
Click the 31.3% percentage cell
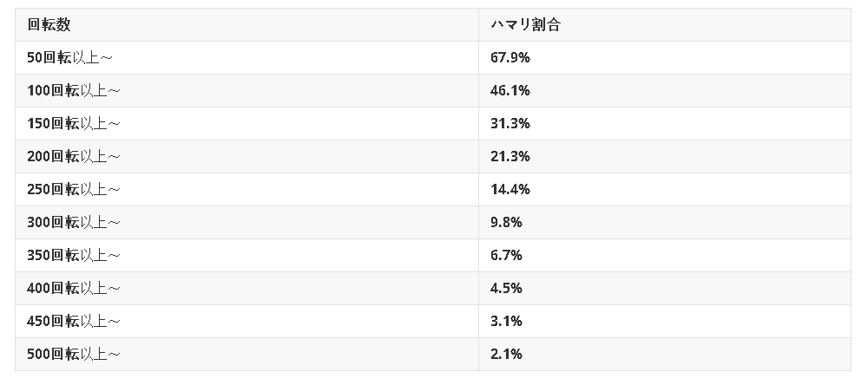click(510, 123)
